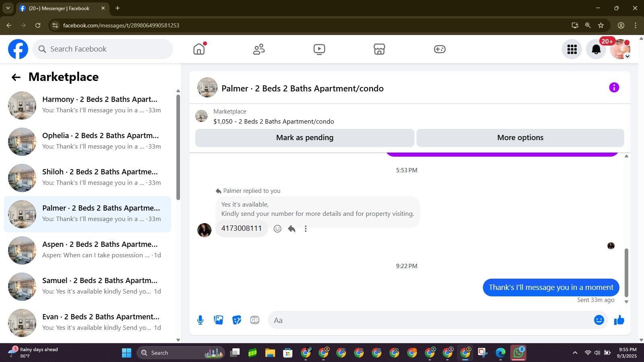644x362 pixels.
Task: Click the listing thumbnail in chat header
Action: click(201, 116)
